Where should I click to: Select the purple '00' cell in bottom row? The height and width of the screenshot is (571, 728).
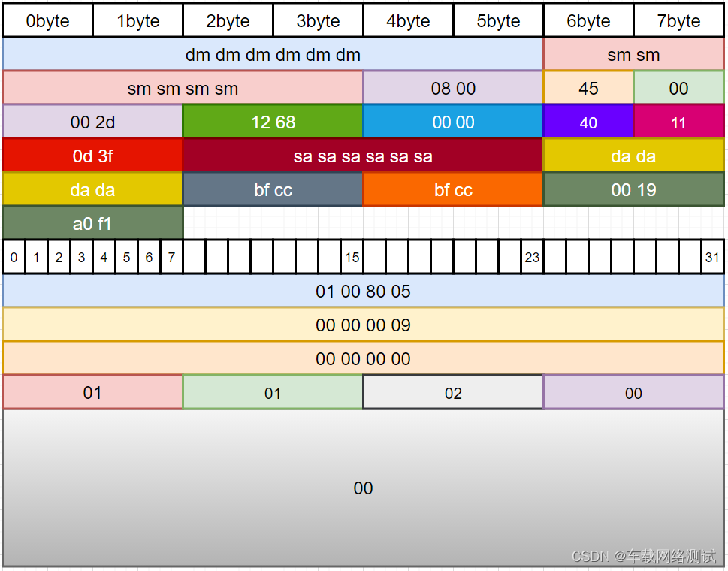(633, 392)
